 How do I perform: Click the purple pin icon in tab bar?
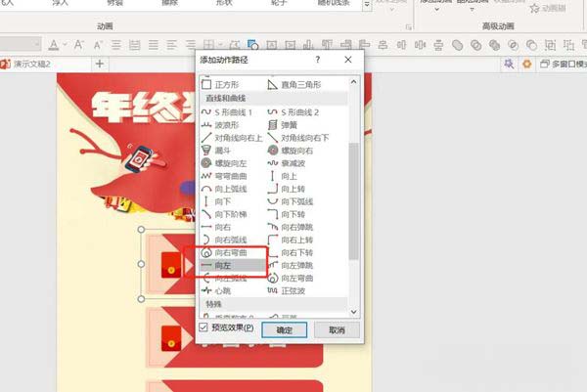click(509, 64)
